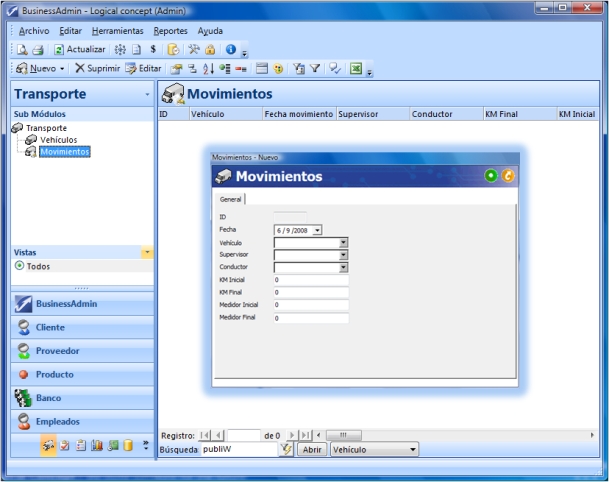Click the KM Inicial input field
The width and height of the screenshot is (609, 482).
click(x=310, y=280)
